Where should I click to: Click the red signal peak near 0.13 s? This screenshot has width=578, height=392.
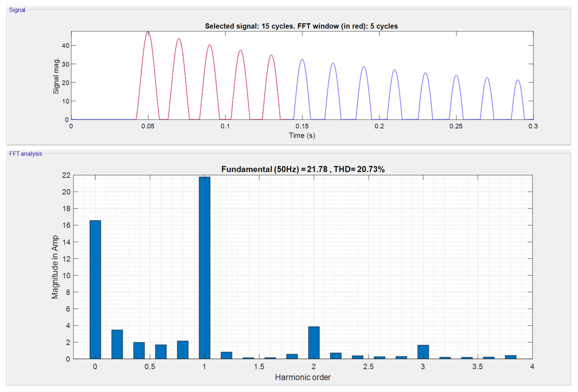271,56
